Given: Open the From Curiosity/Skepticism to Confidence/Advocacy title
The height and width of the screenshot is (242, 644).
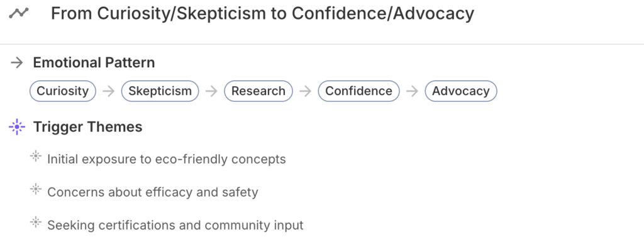Looking at the screenshot, I should tap(262, 14).
